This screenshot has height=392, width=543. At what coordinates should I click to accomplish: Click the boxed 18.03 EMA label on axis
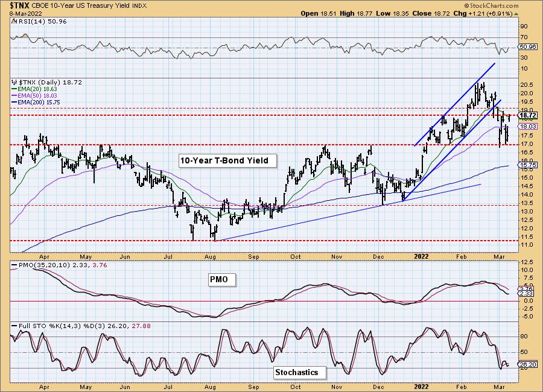528,127
